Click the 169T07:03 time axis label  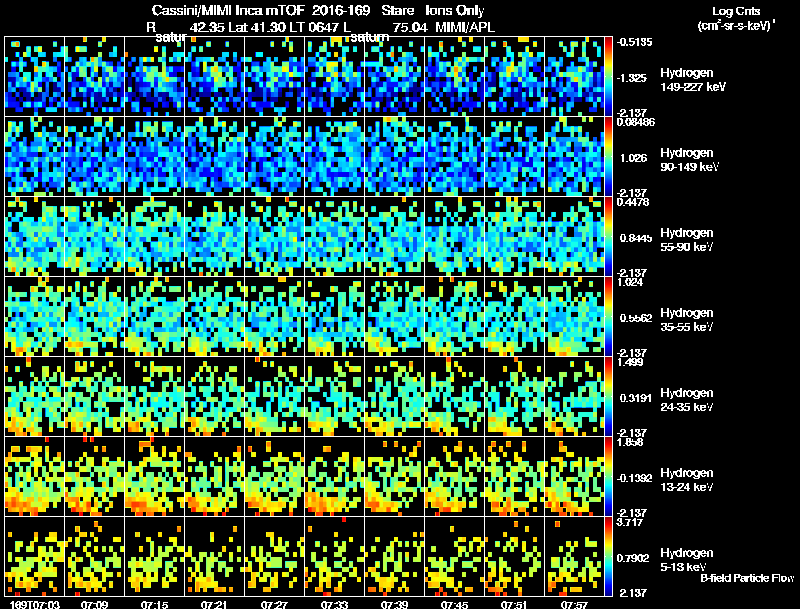click(35, 604)
